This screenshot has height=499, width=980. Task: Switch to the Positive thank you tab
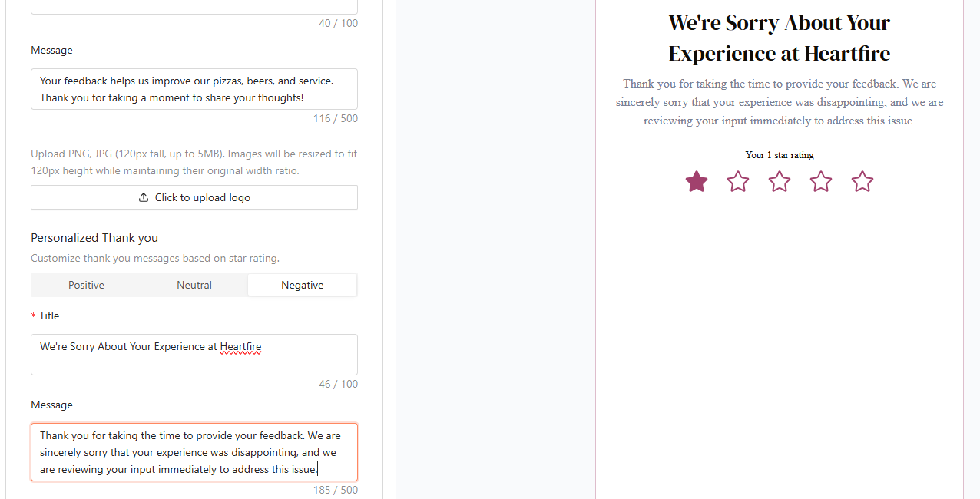click(86, 285)
